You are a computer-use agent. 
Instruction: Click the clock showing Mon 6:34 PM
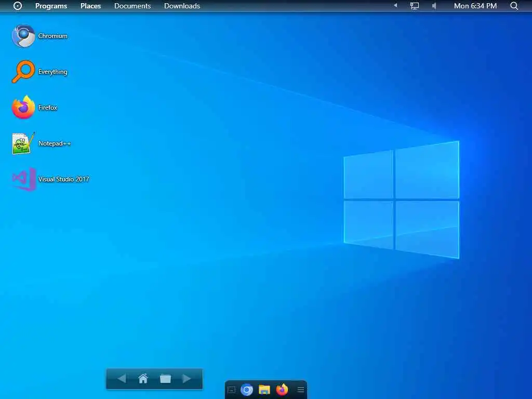point(475,6)
